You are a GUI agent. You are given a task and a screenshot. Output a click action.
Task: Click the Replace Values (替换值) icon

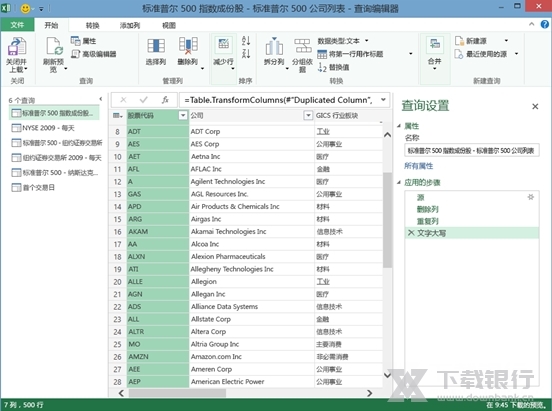(322, 67)
